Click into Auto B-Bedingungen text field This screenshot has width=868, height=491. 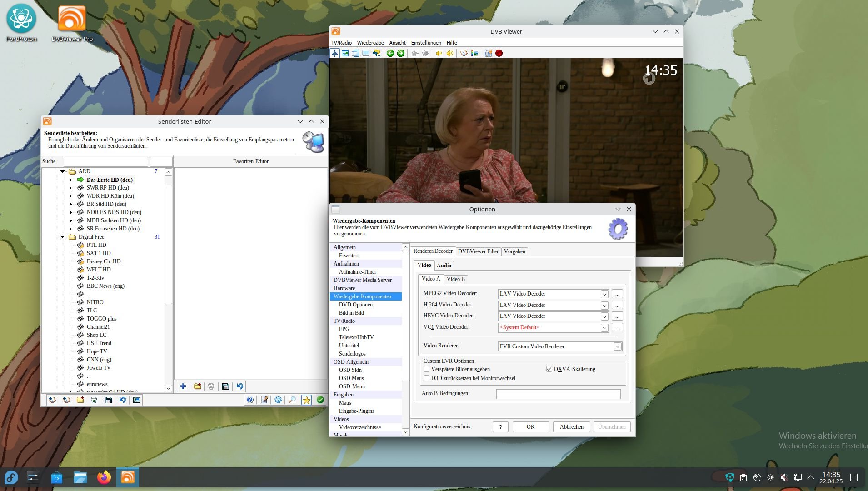pos(558,394)
